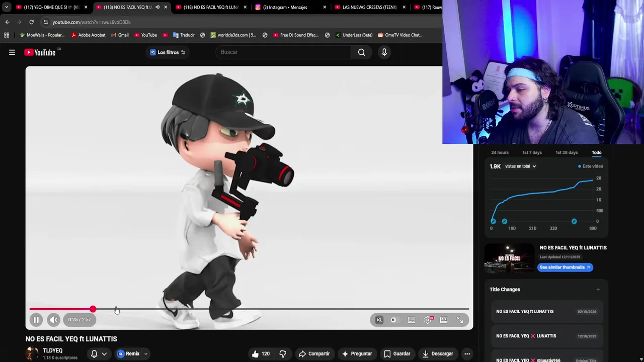Expand the subscription notification dropdown chevron
Screen dimensions: 644x362
point(104,354)
